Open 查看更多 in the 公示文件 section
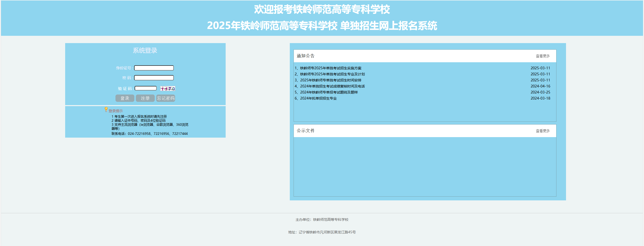Image resolution: width=644 pixels, height=246 pixels. coord(543,131)
